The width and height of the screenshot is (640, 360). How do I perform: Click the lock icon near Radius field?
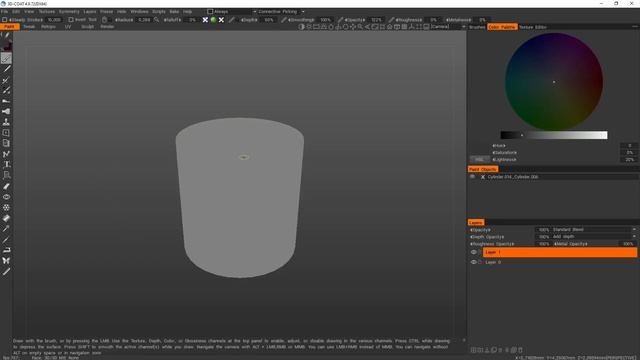[105, 20]
